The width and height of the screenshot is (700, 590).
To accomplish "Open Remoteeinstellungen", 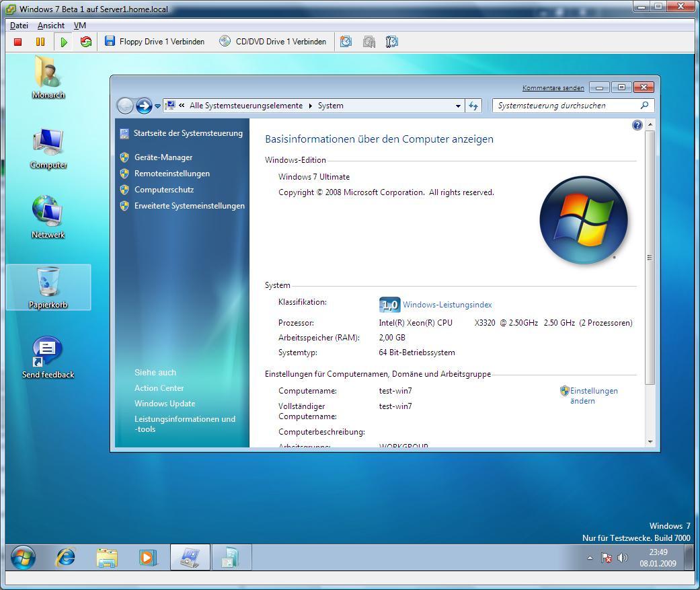I will point(172,174).
